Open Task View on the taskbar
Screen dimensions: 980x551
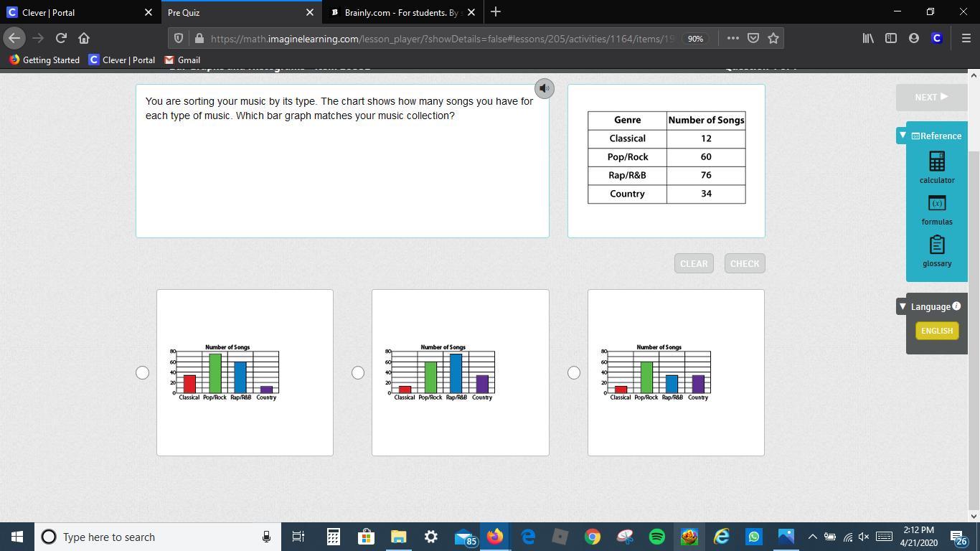(298, 537)
